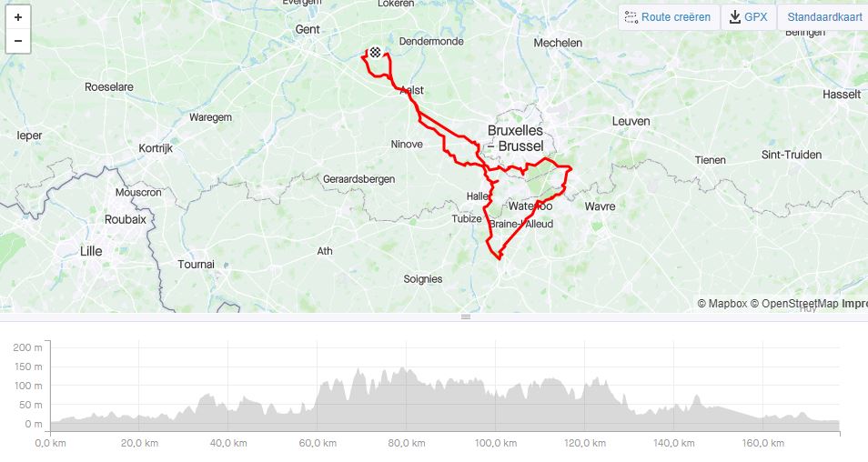Click the route icon in Route creëren
Viewport: 868px width, 462px height.
[x=631, y=17]
